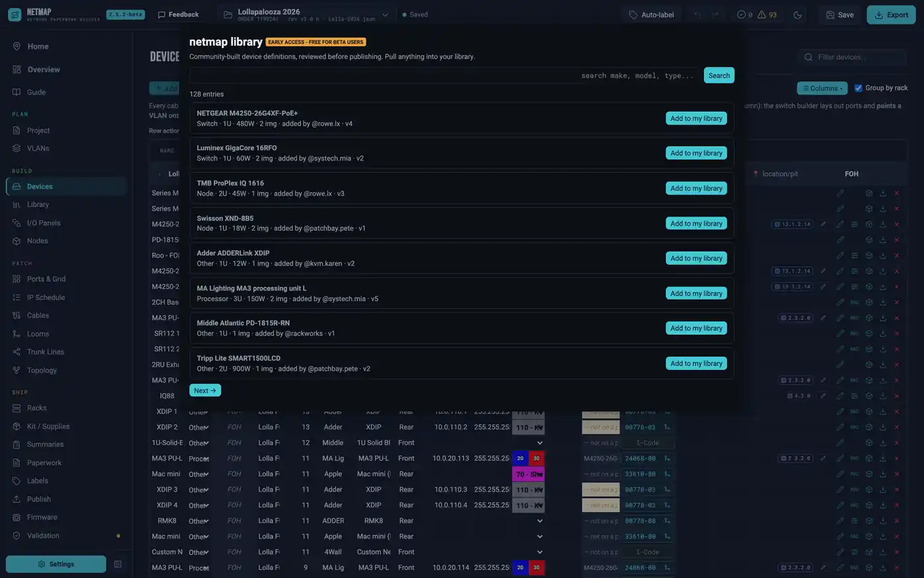Open the 110 VLAN dropdown on XDIP 3 row

[x=528, y=489]
